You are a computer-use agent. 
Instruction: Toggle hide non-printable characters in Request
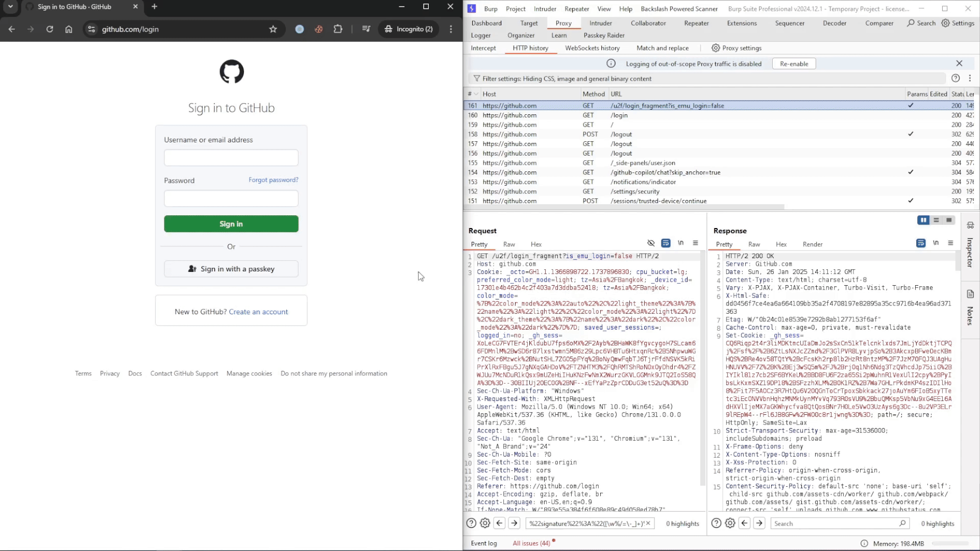651,243
